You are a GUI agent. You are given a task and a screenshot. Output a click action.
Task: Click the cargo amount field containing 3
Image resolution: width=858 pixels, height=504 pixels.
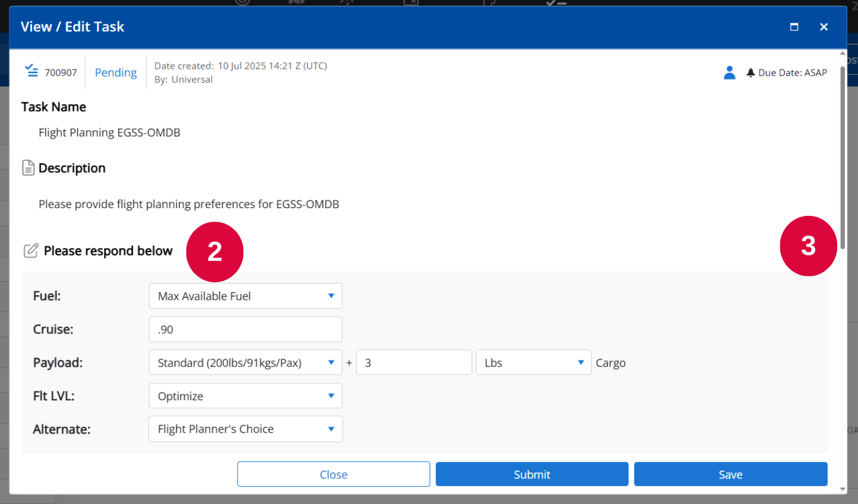coord(414,362)
